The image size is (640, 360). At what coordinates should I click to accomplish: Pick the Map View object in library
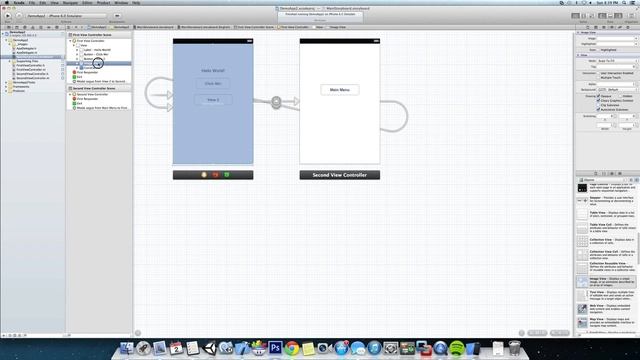point(606,322)
